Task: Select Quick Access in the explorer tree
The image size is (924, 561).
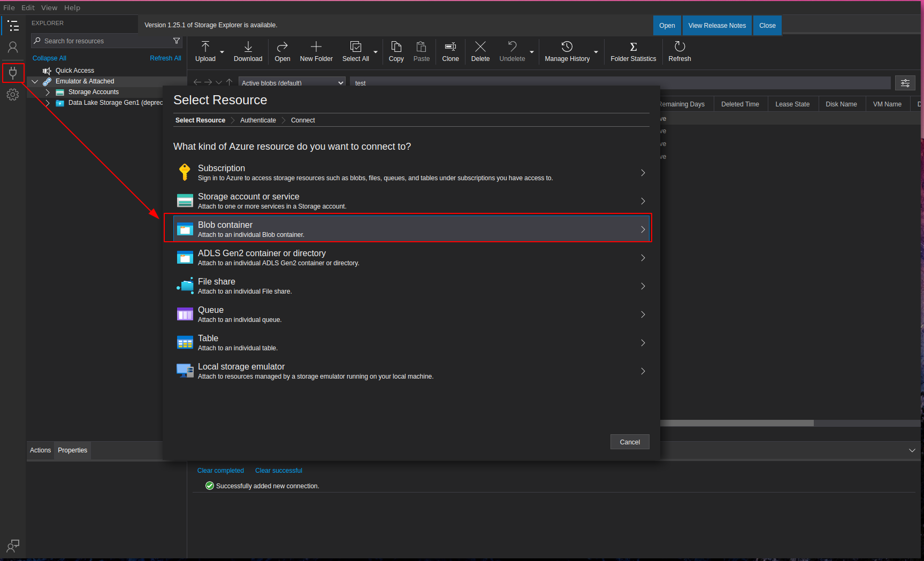Action: click(75, 71)
